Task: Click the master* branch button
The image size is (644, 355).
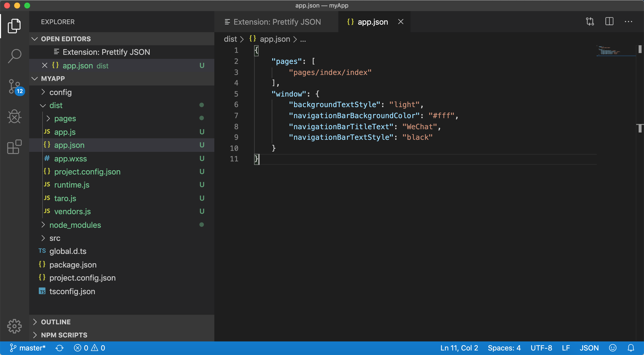Action: pyautogui.click(x=28, y=348)
